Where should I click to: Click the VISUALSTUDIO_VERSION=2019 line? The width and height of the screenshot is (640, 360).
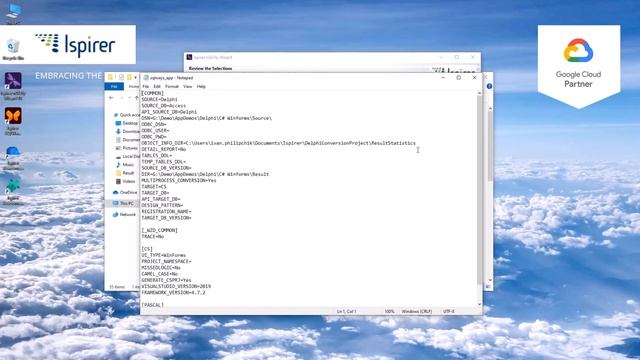[176, 287]
